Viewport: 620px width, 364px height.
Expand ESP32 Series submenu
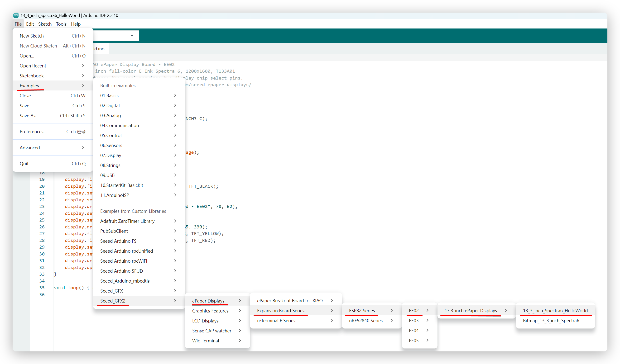coord(371,310)
